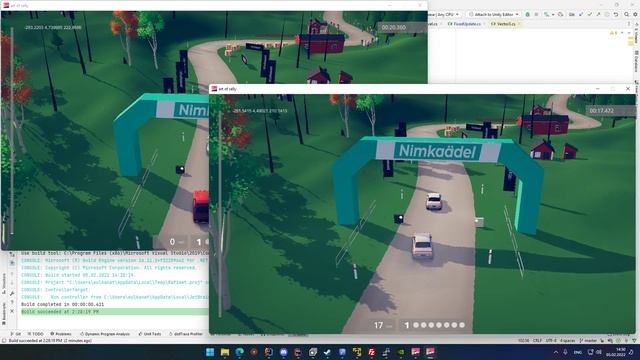Click the green Build succeeded console line
The height and width of the screenshot is (360, 640).
coord(114,312)
